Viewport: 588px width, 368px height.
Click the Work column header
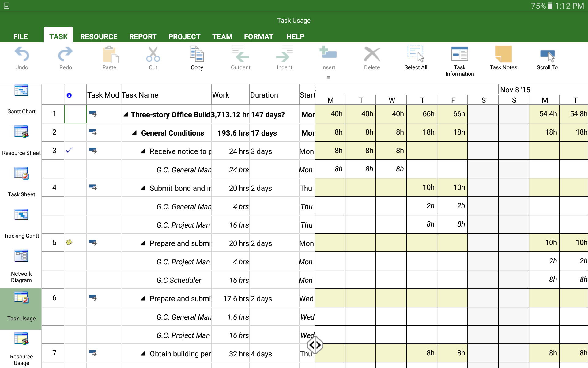coord(231,95)
